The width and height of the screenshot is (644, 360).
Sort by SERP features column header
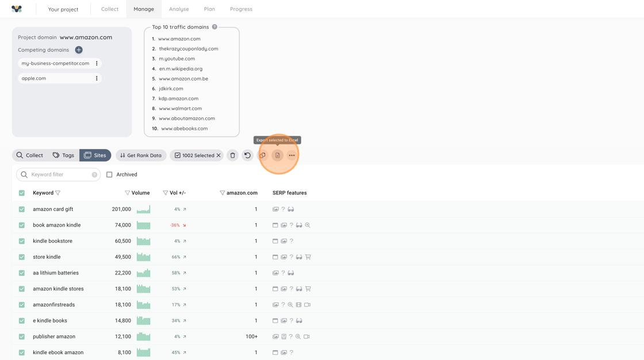(290, 193)
